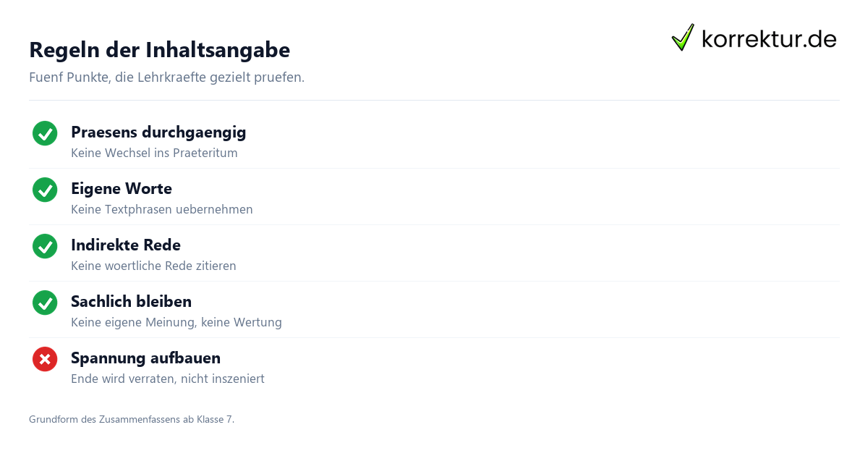Click the Regeln der Inhaltsangabe title

159,50
